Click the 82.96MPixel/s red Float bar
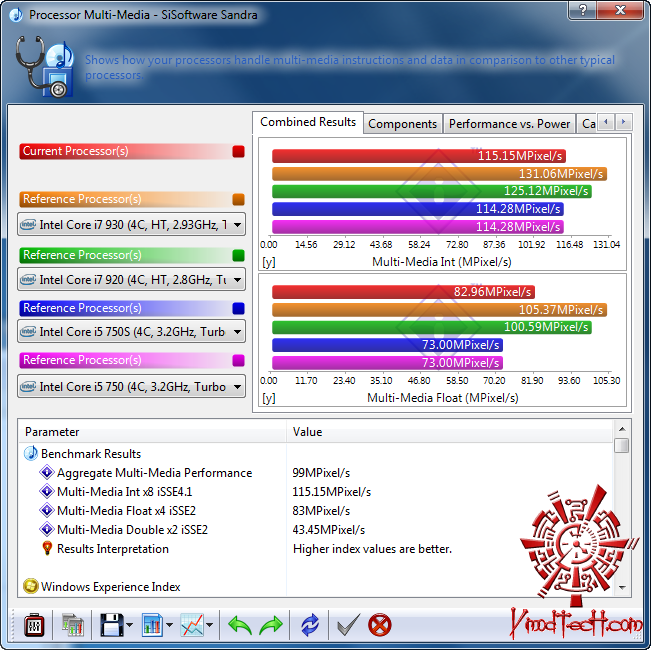Viewport: 651px width, 650px height. [x=403, y=292]
